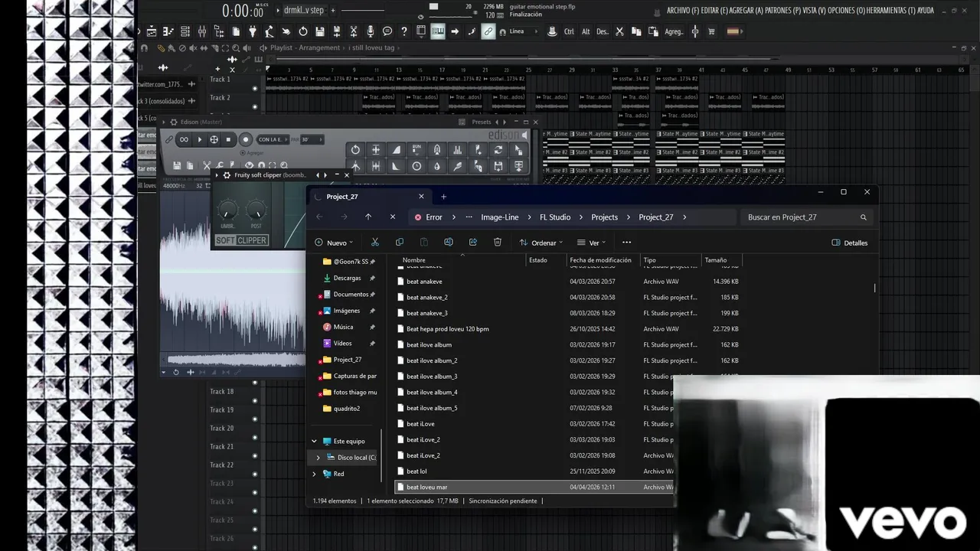Viewport: 980px width, 551px height.
Task: Open Fruity soft clipper options gear
Action: click(x=227, y=175)
